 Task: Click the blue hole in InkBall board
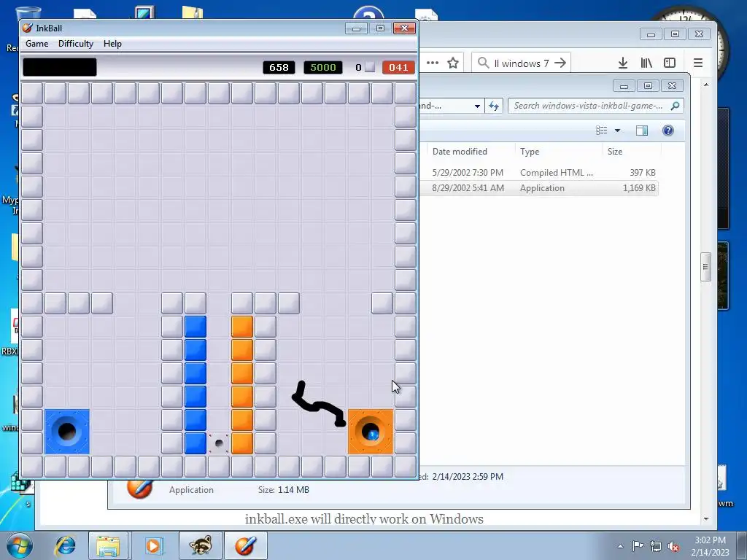(x=66, y=432)
